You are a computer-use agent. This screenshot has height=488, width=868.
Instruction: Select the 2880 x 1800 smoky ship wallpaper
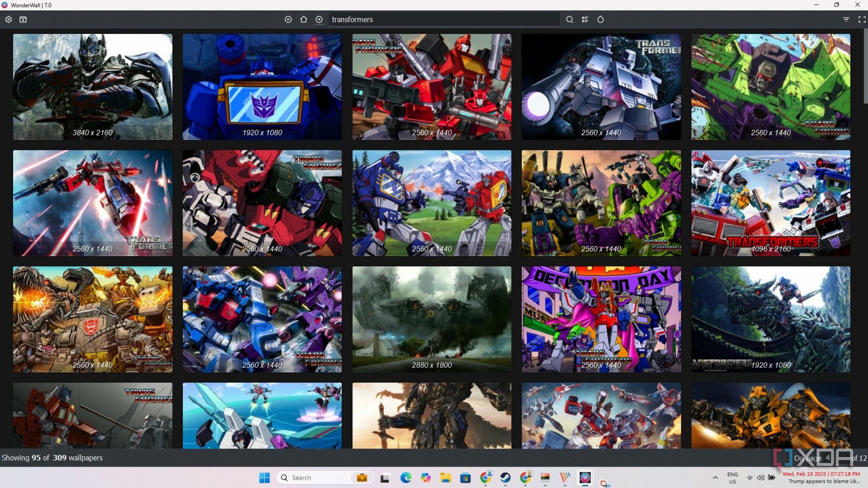tap(432, 319)
